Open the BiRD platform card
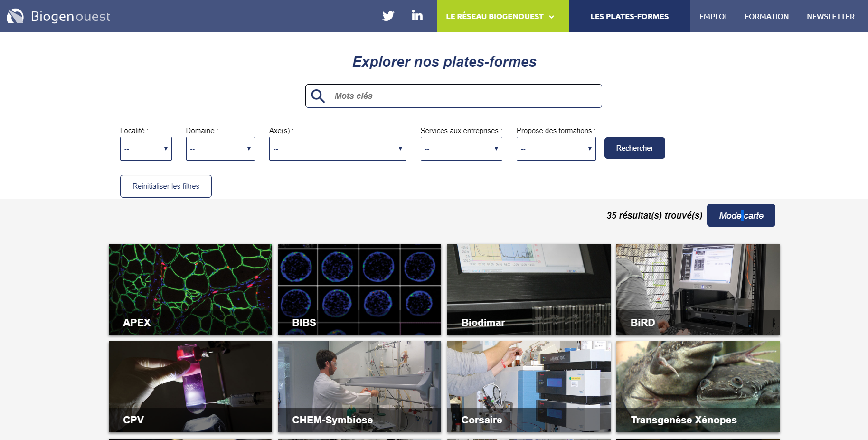 pos(698,289)
